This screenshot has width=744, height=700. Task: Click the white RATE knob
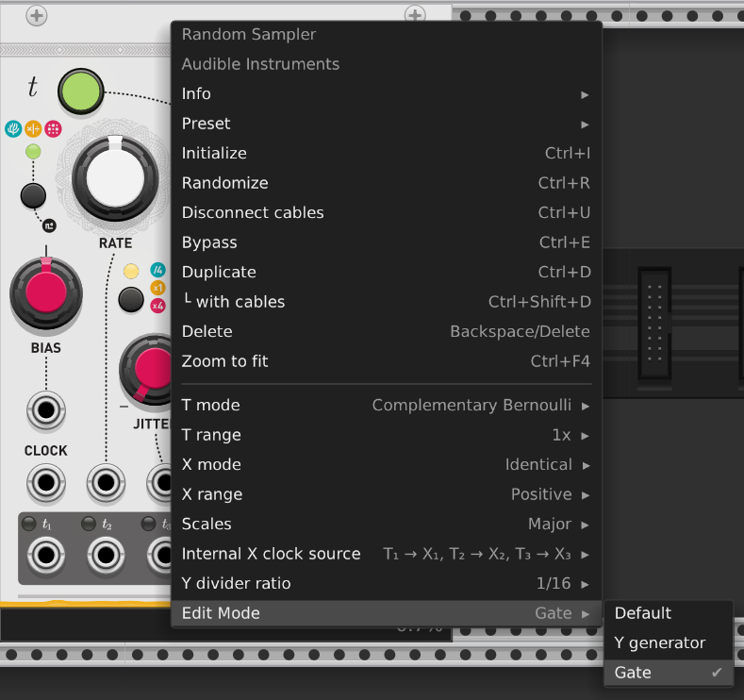[x=115, y=177]
